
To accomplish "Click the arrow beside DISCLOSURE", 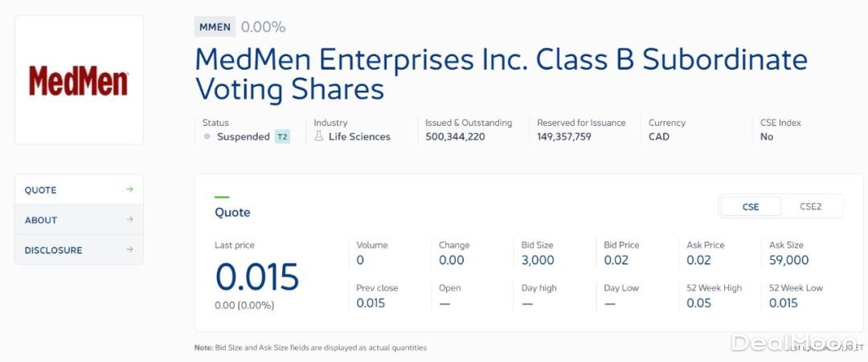I will pos(129,250).
